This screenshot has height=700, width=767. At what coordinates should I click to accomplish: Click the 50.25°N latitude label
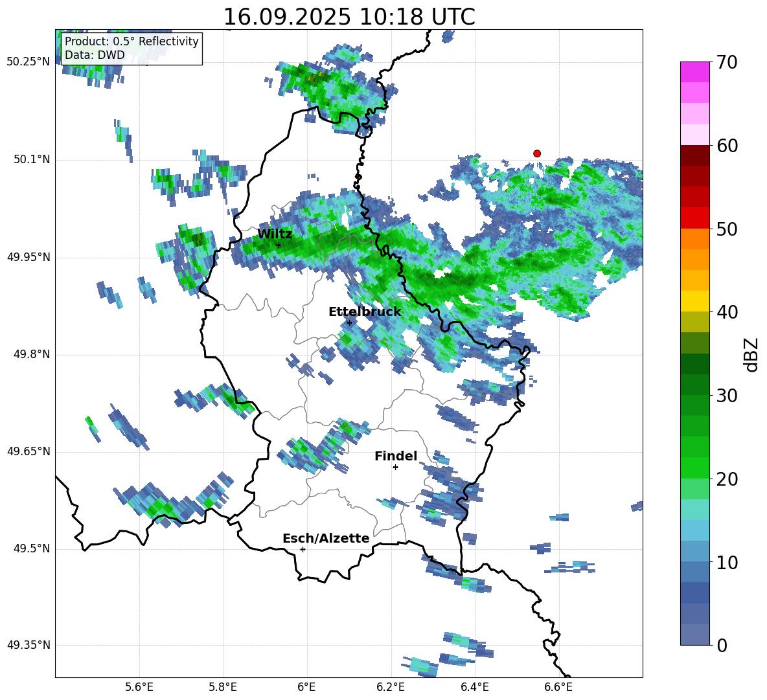pos(29,62)
